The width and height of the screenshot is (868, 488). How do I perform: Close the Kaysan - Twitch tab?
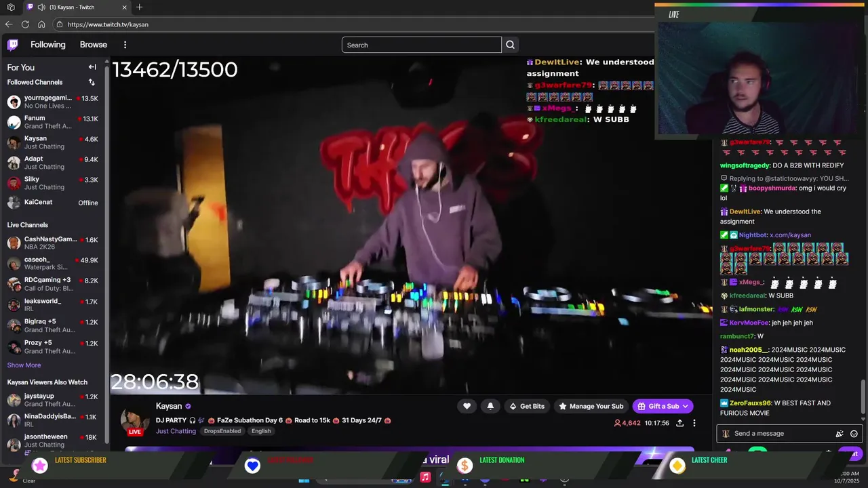(x=125, y=7)
